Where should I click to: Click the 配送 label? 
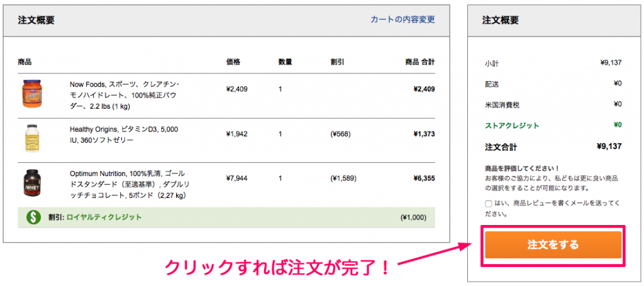tap(492, 84)
